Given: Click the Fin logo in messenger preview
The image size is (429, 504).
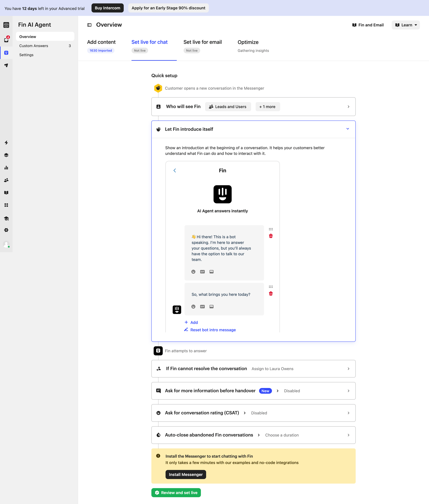Looking at the screenshot, I should click(223, 194).
